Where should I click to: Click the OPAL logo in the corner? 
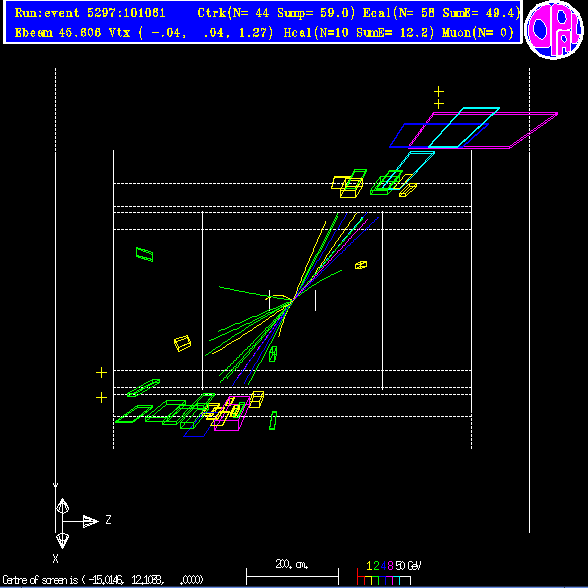point(554,30)
